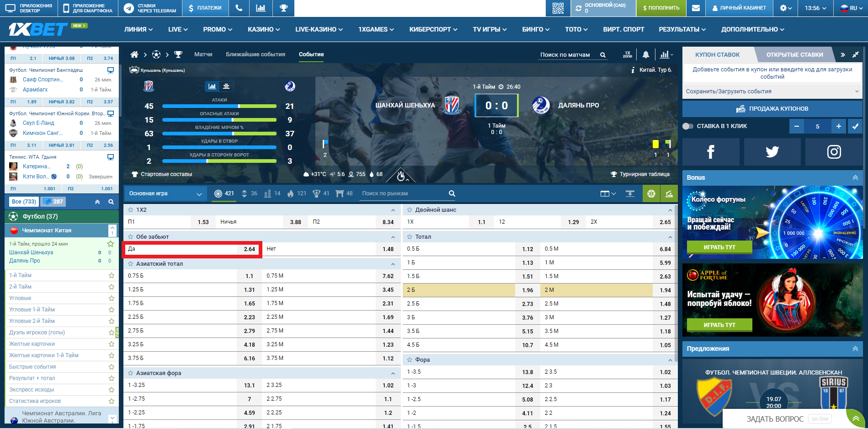The height and width of the screenshot is (429, 868).
Task: Collapse the Фора market section
Action: point(670,360)
